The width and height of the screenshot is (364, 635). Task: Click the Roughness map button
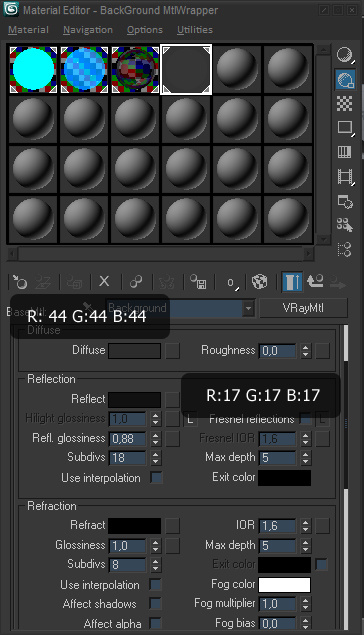click(x=323, y=351)
